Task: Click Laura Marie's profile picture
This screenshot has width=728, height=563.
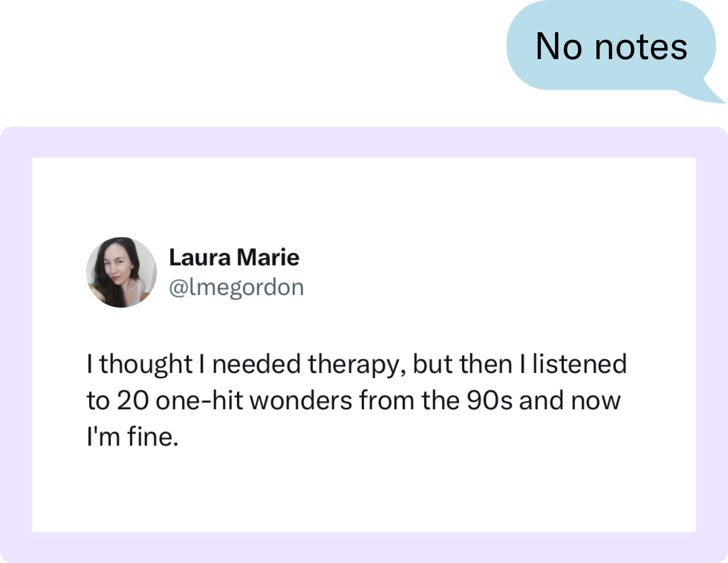Action: pyautogui.click(x=121, y=272)
